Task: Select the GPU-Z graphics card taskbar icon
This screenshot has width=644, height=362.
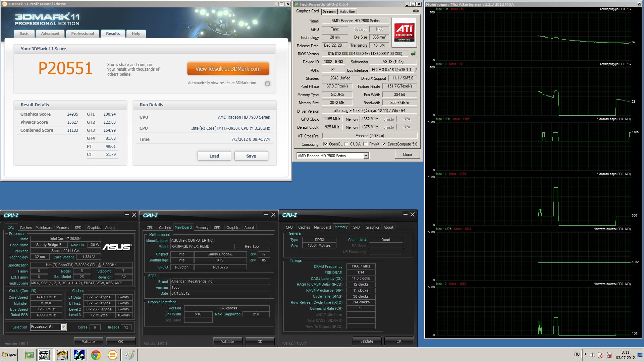Action: tap(29, 355)
